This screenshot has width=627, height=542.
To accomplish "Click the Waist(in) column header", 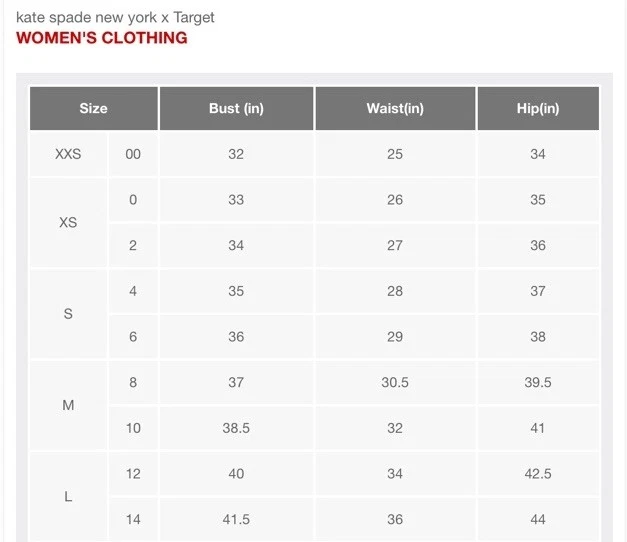I will (395, 108).
